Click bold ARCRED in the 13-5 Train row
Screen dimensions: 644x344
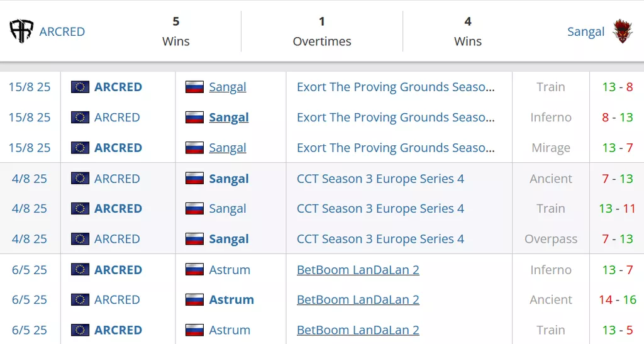(118, 330)
